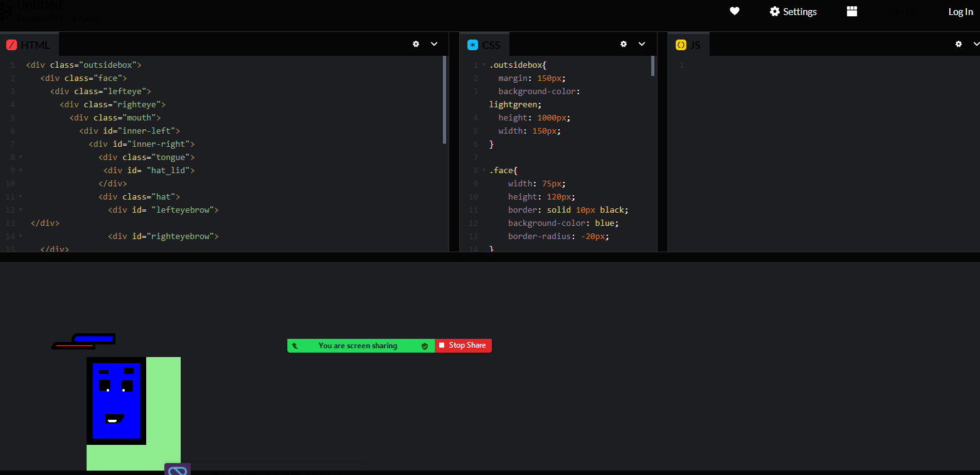Collapse the .face CSS rule fold arrow
Screen dimensions: 980x475
click(484, 171)
